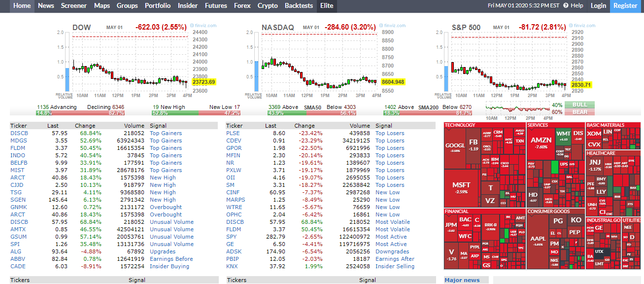
Task: Select the JPM tile in Financial
Action: tap(451, 227)
